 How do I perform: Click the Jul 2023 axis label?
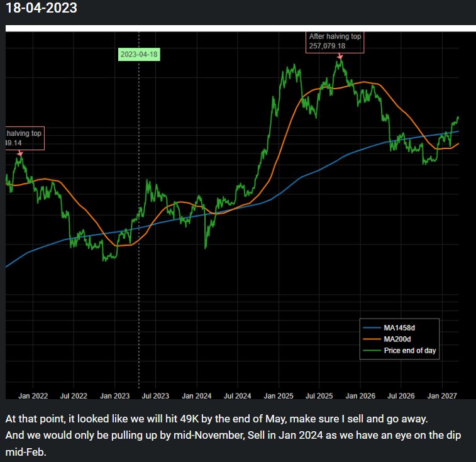point(155,396)
